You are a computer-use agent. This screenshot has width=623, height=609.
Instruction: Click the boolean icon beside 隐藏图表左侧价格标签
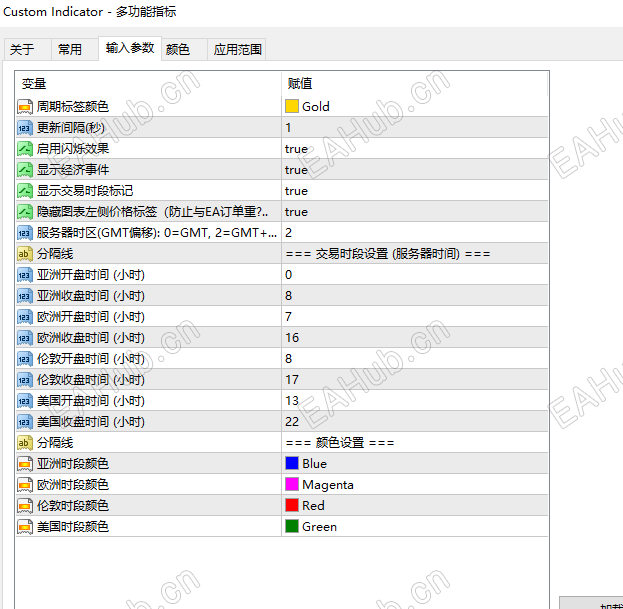point(25,212)
